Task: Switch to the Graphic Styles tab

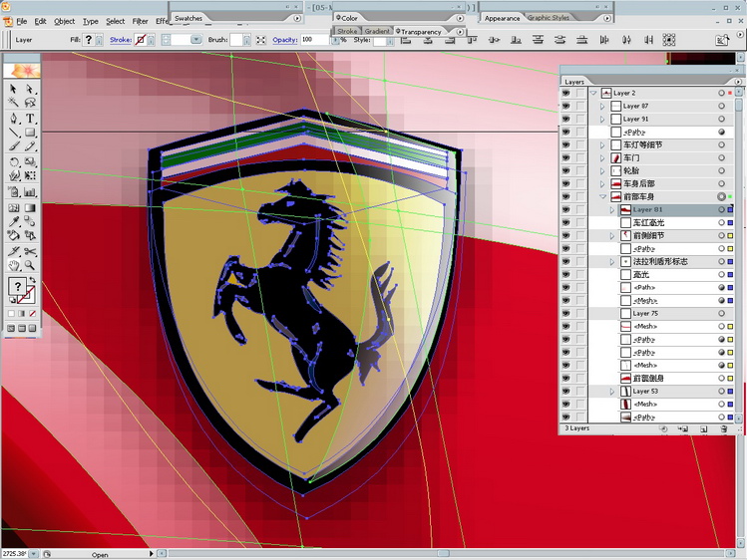Action: pos(549,18)
